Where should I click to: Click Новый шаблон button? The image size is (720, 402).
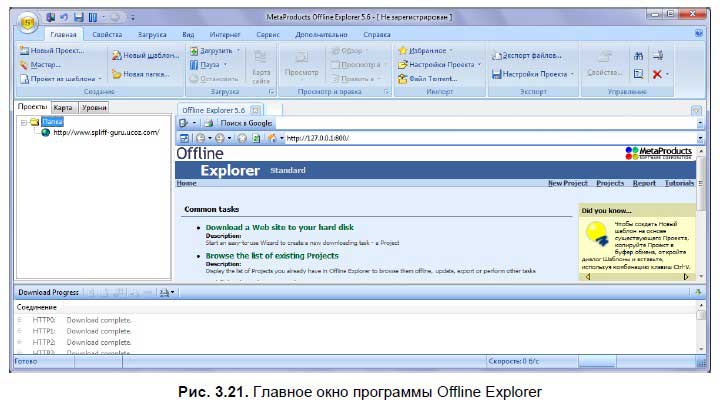click(x=146, y=55)
